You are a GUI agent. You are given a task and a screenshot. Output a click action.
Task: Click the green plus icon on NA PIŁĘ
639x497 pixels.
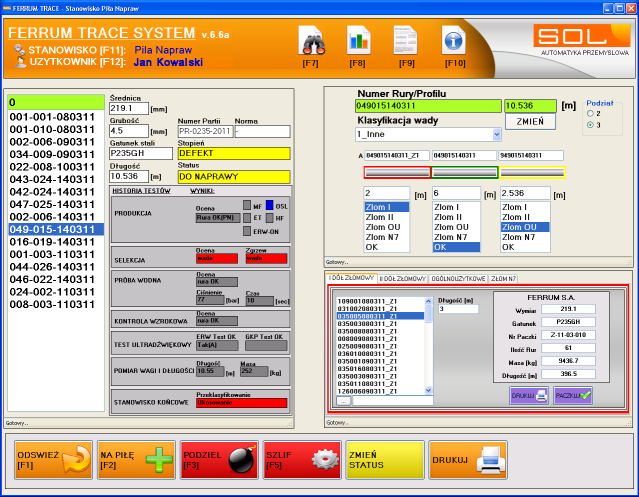tap(159, 460)
